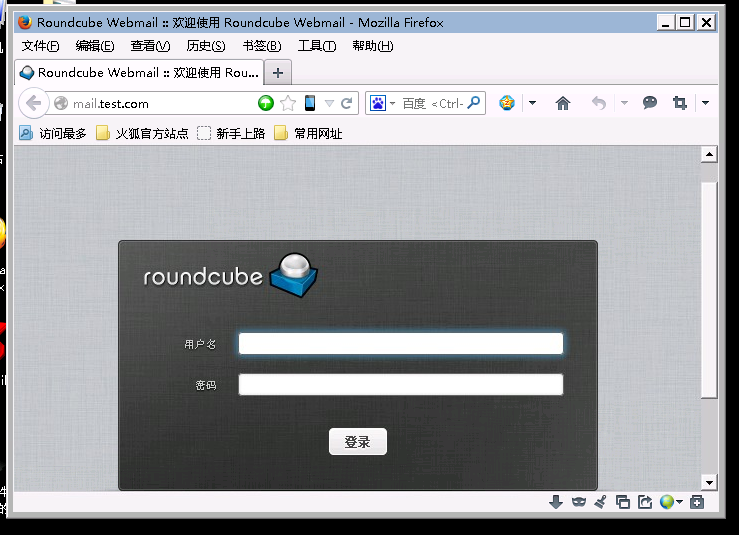This screenshot has width=739, height=535.
Task: Open the 查看(V) menu
Action: click(x=150, y=46)
